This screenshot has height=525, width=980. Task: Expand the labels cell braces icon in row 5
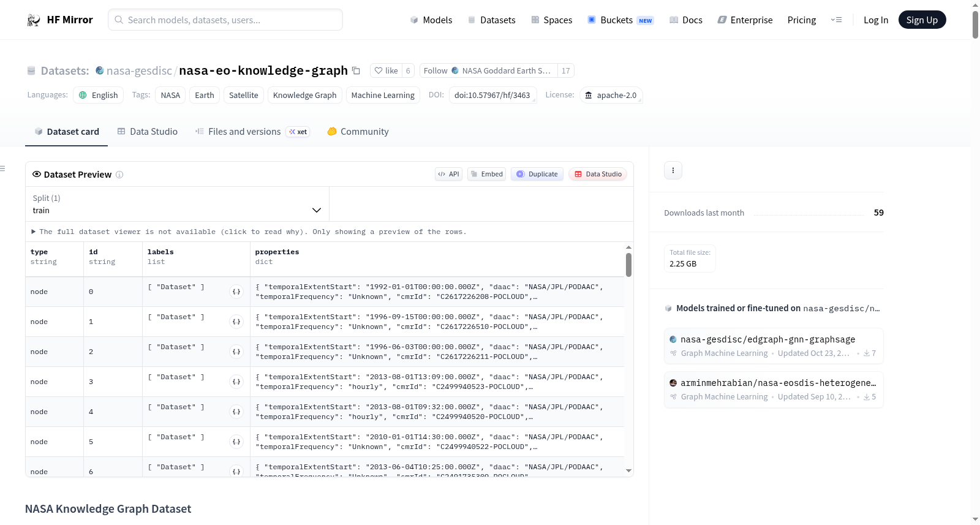pos(236,442)
